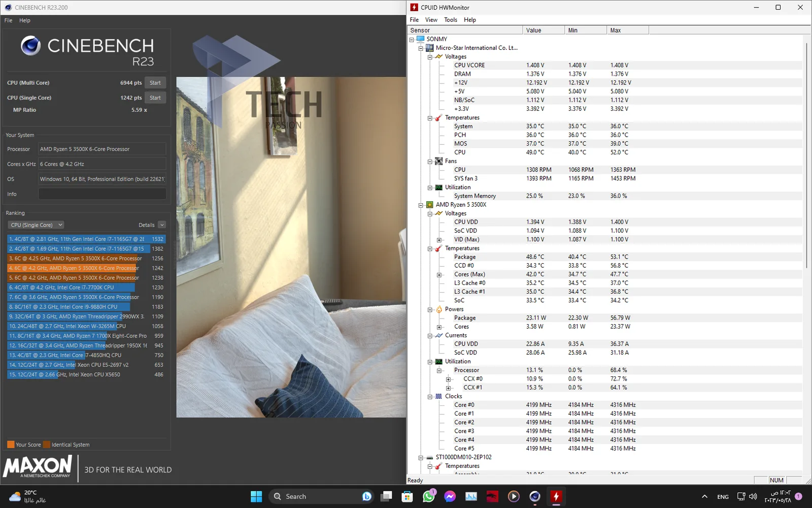This screenshot has width=812, height=508.
Task: Click the red HWMonitor taskbar icon
Action: 556,496
